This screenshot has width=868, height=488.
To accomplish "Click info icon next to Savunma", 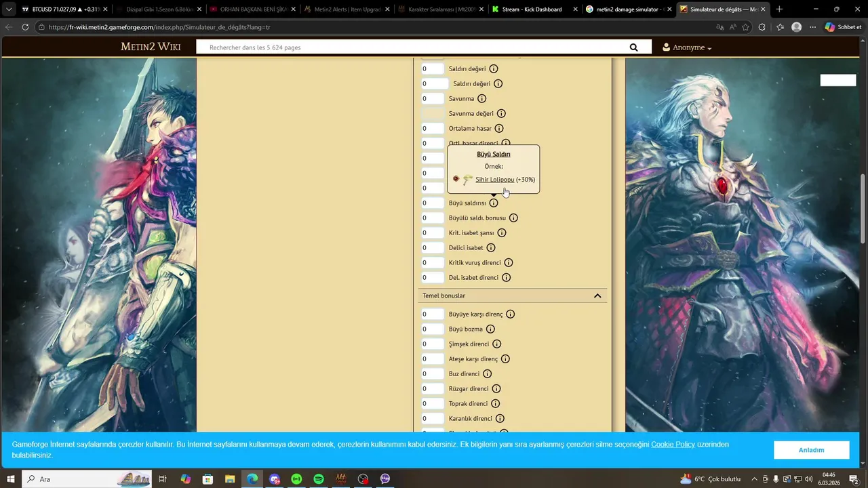I will click(x=482, y=99).
